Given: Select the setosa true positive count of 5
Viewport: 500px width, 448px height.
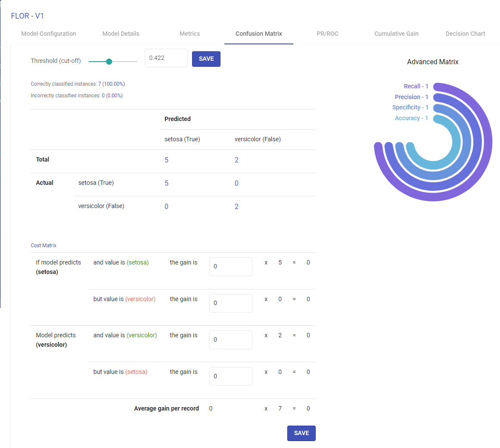Looking at the screenshot, I should [x=166, y=183].
